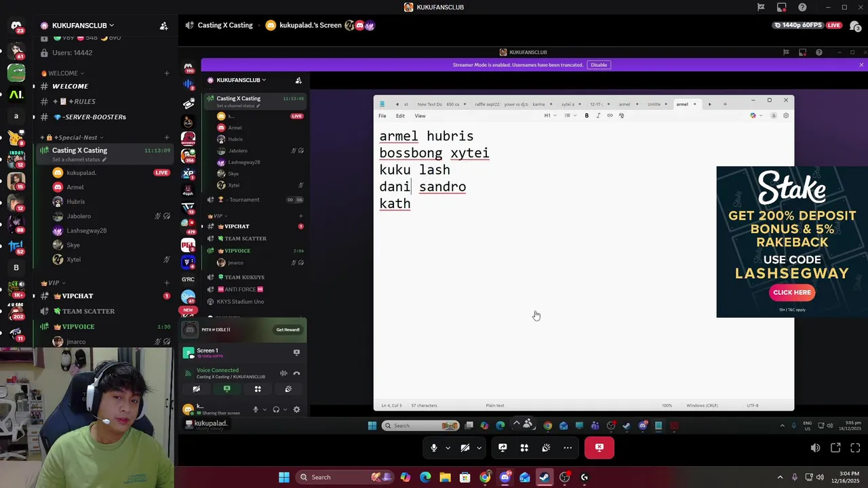Open the green AI server icon
Screen dimensions: 868x488
pyautogui.click(x=16, y=95)
